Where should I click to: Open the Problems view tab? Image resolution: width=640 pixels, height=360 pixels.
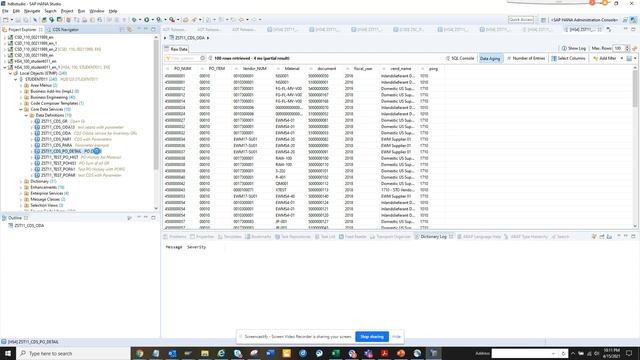tap(175, 237)
